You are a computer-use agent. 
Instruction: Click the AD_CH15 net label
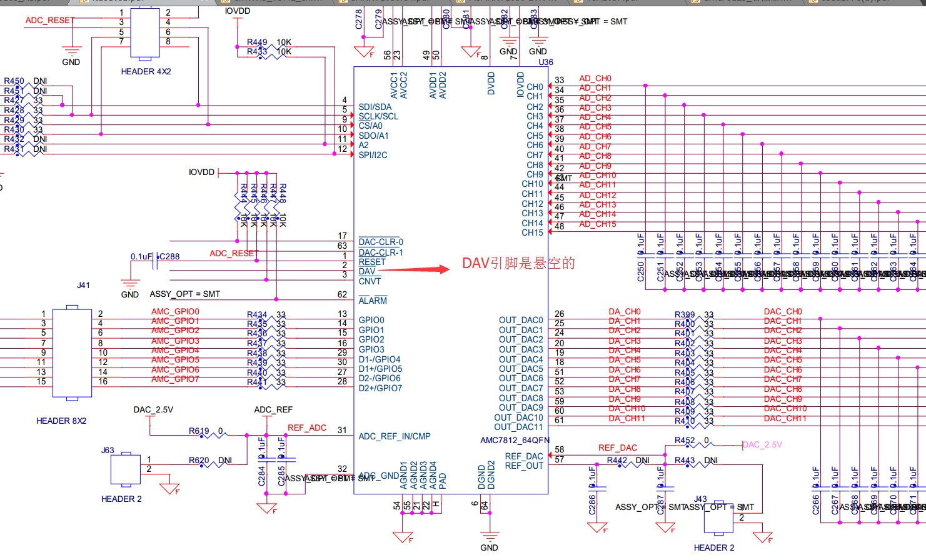click(x=597, y=224)
